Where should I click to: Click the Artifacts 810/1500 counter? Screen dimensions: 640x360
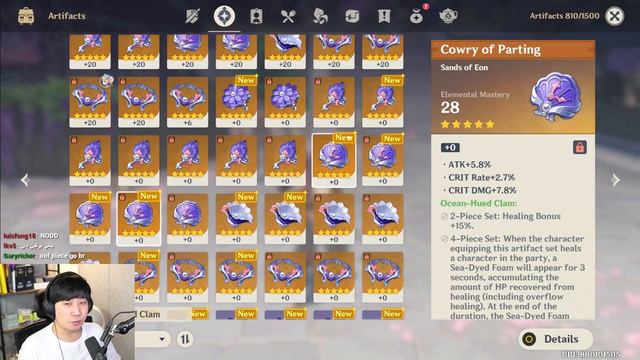coord(564,16)
